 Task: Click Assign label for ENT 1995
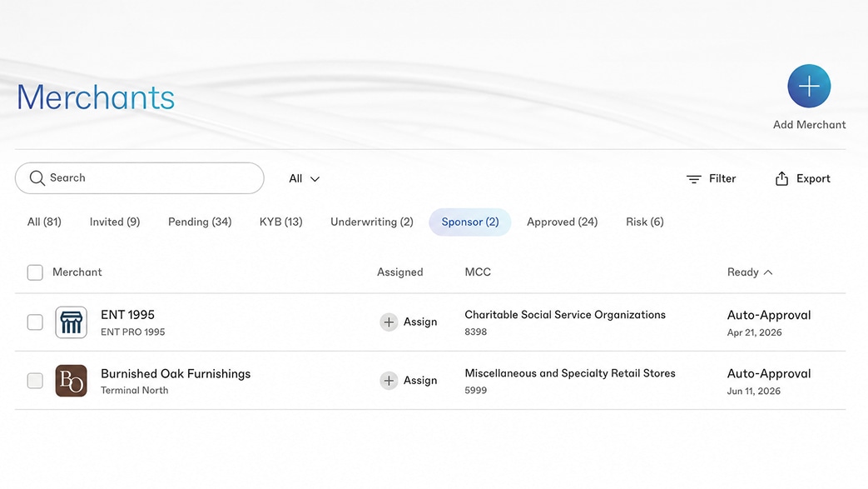[420, 322]
